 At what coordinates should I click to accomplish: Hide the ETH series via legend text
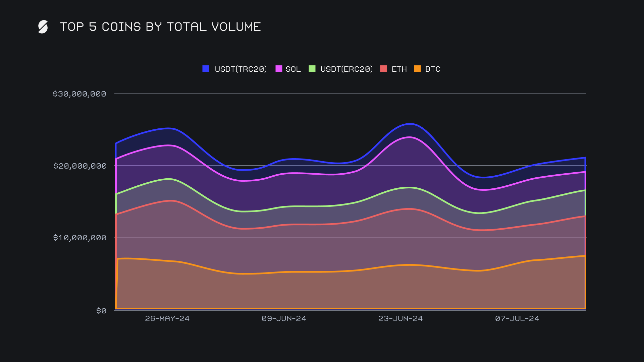pyautogui.click(x=399, y=69)
